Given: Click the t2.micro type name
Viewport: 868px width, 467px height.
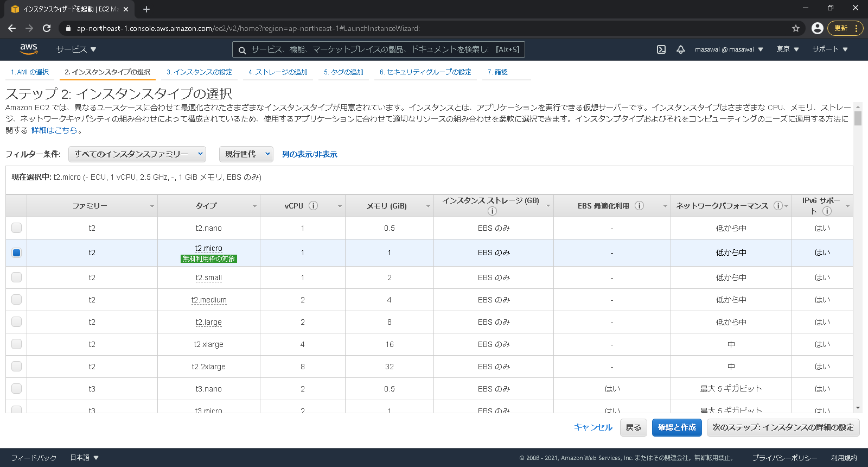Looking at the screenshot, I should click(x=209, y=248).
